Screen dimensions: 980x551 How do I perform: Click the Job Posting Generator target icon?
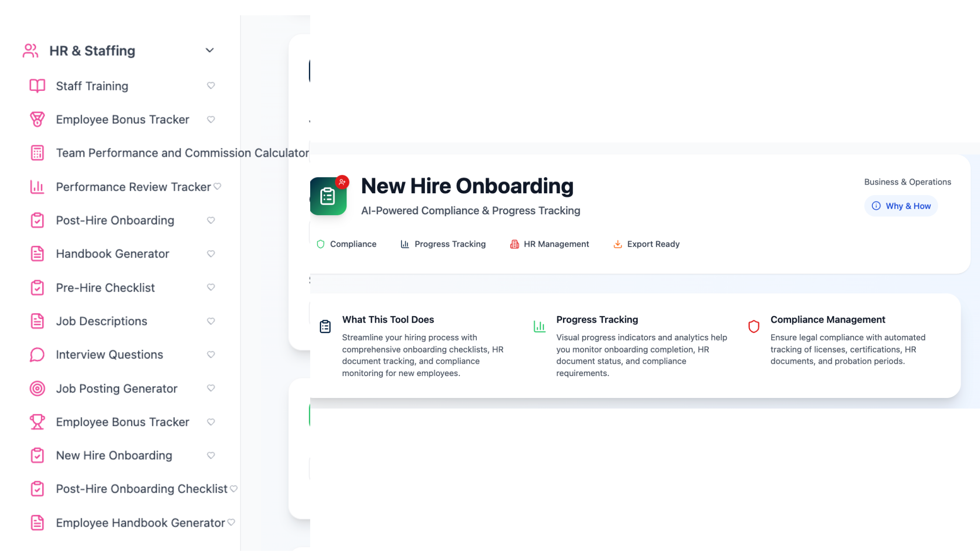(37, 388)
